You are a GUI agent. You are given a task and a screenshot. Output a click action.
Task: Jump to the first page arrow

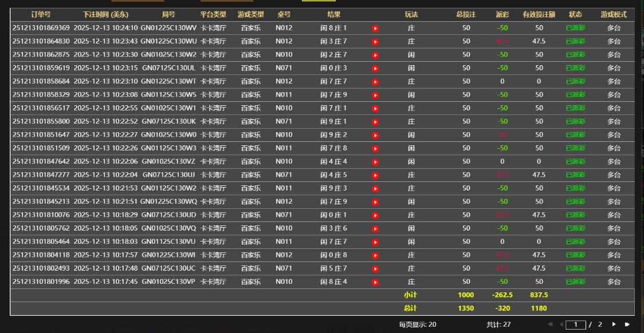tap(551, 324)
